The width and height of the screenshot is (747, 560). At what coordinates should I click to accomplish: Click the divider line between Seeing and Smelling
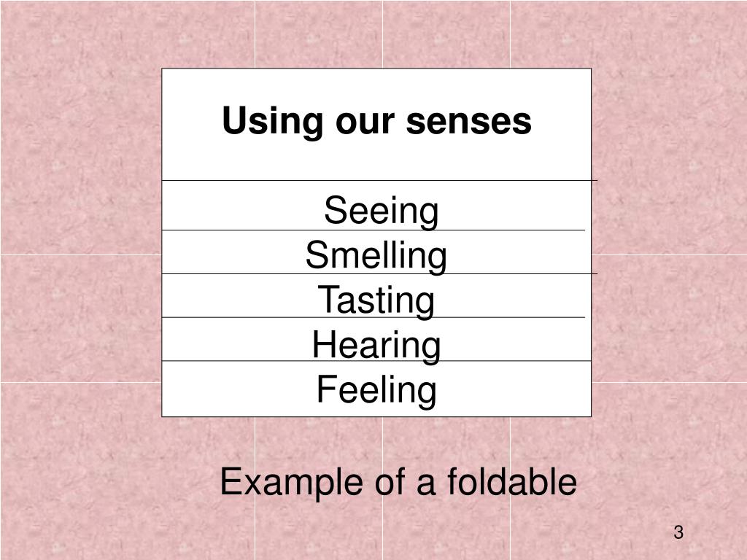coord(373,230)
